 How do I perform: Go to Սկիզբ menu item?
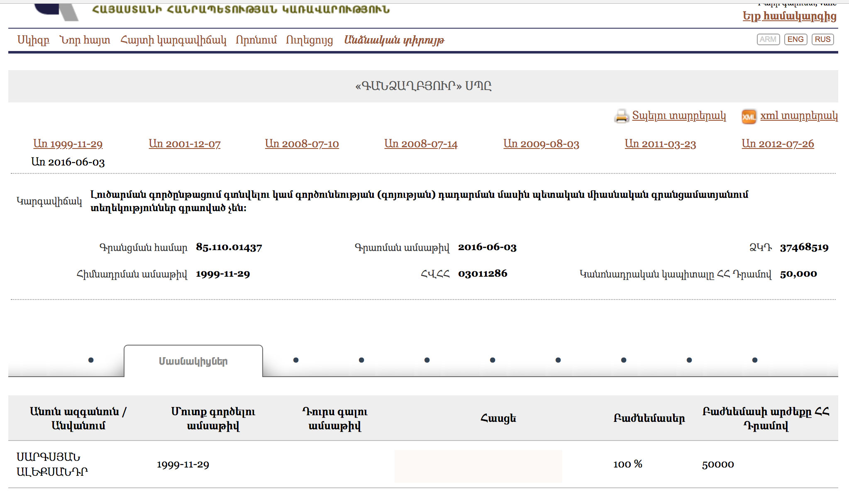click(33, 40)
